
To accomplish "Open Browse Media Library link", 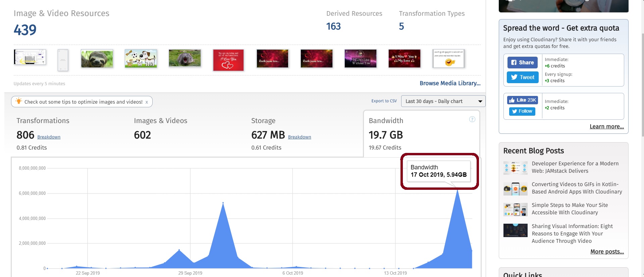I will coord(450,83).
